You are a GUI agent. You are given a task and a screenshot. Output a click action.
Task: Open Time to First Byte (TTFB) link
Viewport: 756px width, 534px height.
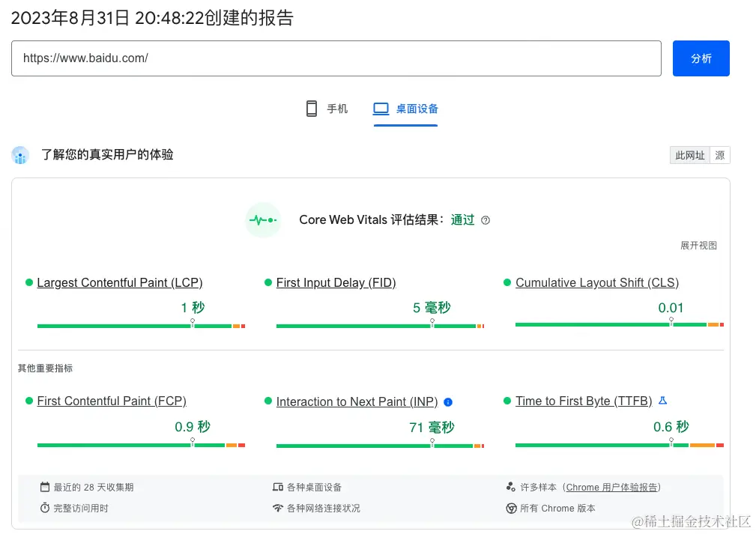coord(584,401)
